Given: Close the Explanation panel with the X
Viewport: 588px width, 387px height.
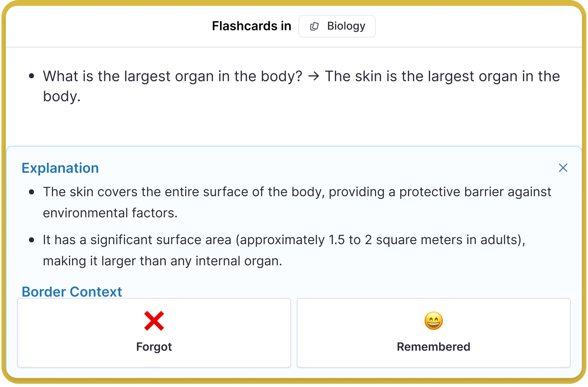Looking at the screenshot, I should [x=563, y=168].
